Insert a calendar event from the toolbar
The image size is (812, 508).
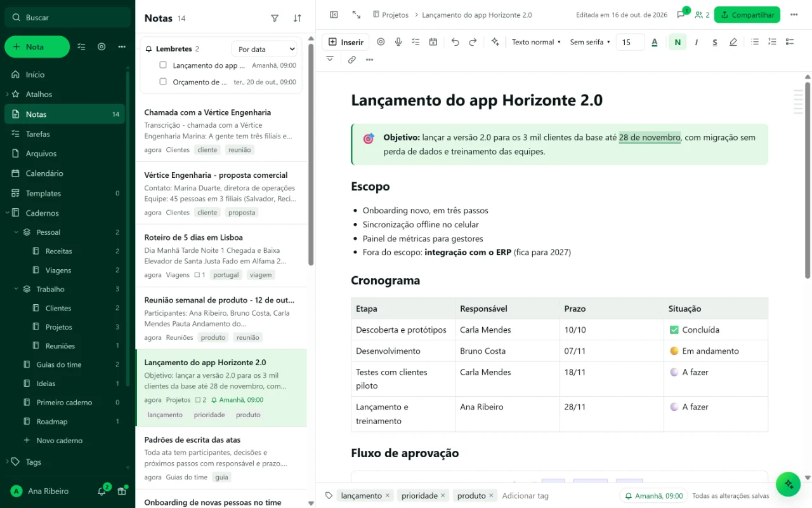[x=433, y=42]
